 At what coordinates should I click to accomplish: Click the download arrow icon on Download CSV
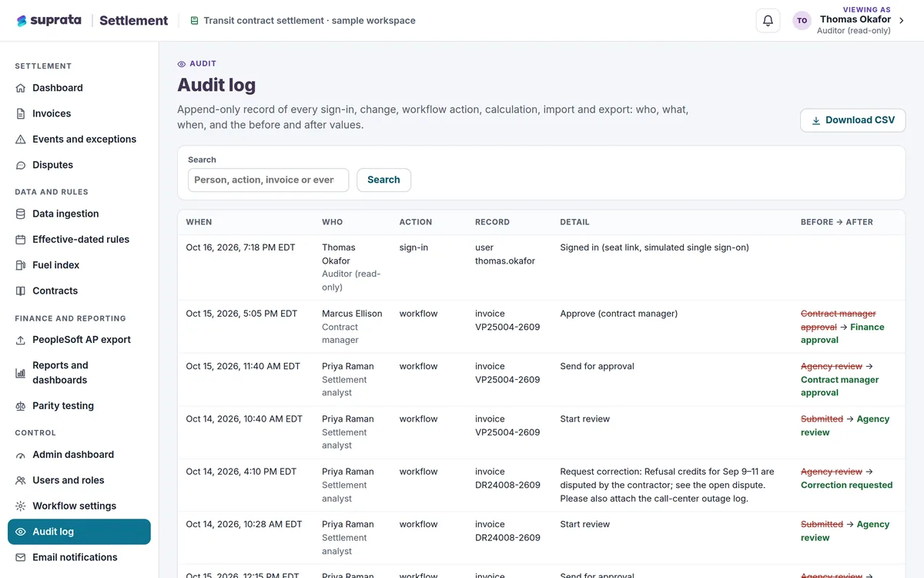tap(816, 120)
